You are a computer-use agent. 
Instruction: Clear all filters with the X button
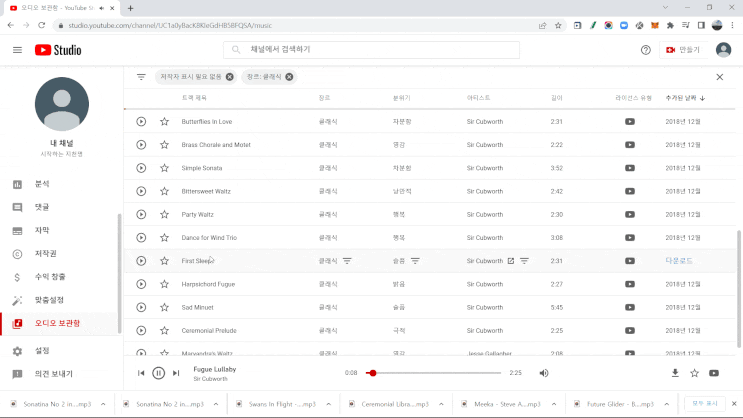point(720,77)
